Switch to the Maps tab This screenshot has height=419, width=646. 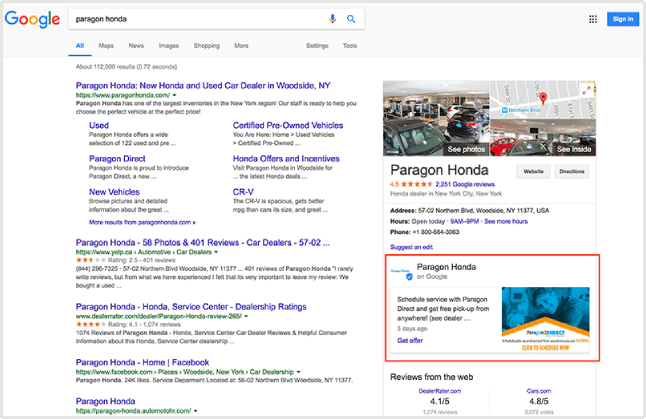106,46
